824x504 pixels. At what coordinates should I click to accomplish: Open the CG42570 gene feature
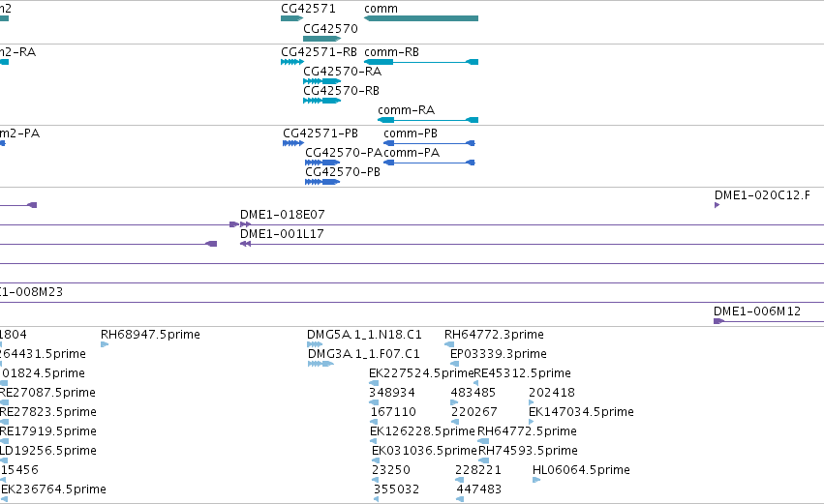point(322,39)
